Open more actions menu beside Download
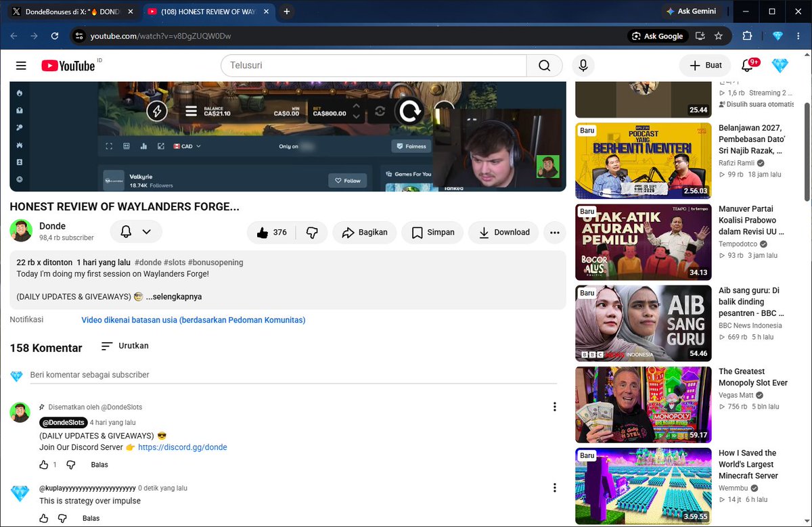 tap(555, 232)
